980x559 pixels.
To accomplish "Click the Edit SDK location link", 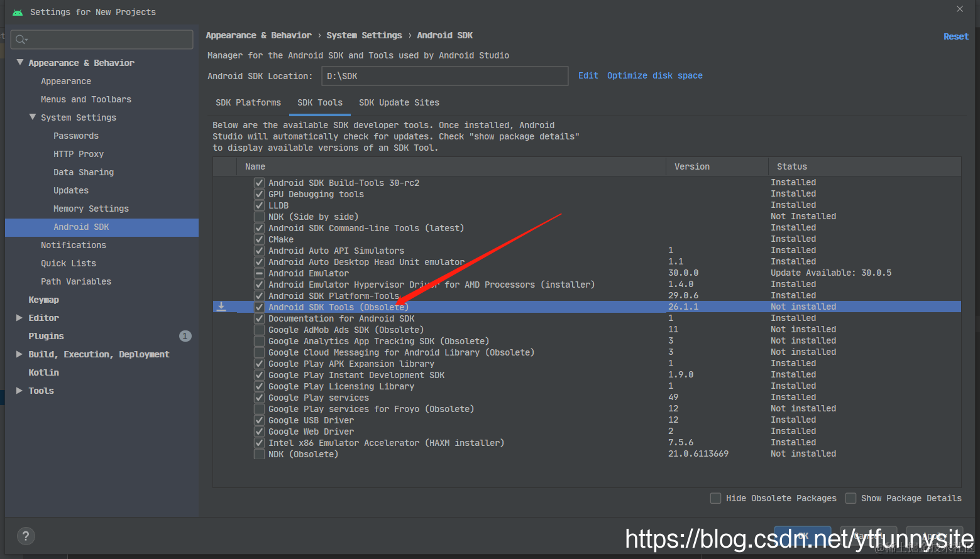I will [x=588, y=75].
